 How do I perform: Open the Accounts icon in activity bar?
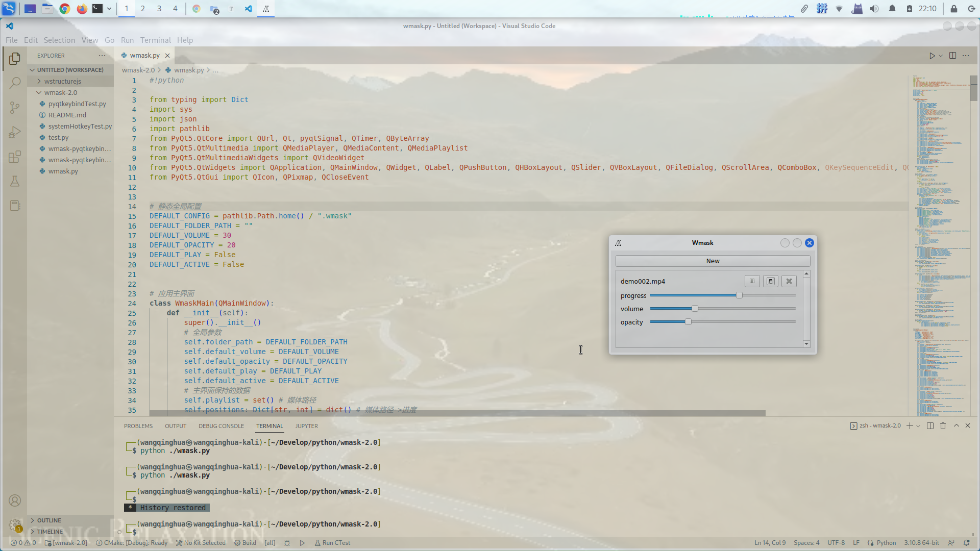pyautogui.click(x=15, y=500)
